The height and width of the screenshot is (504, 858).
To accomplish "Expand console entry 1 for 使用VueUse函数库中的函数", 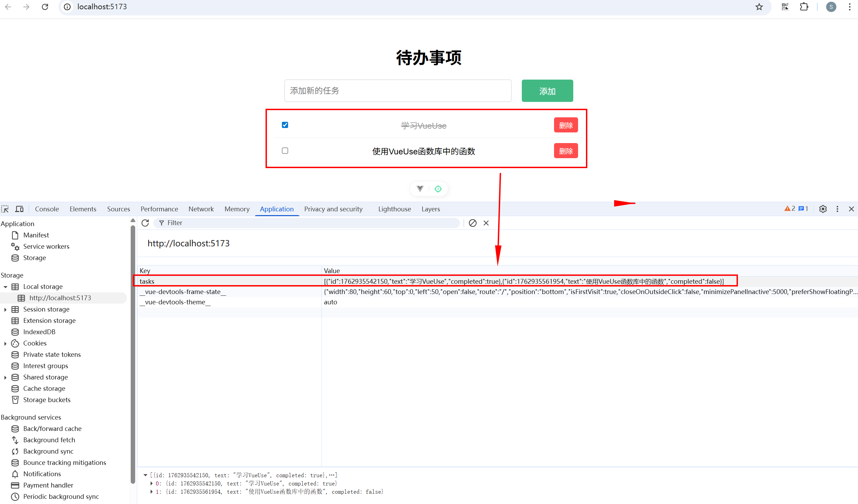I will pyautogui.click(x=152, y=492).
